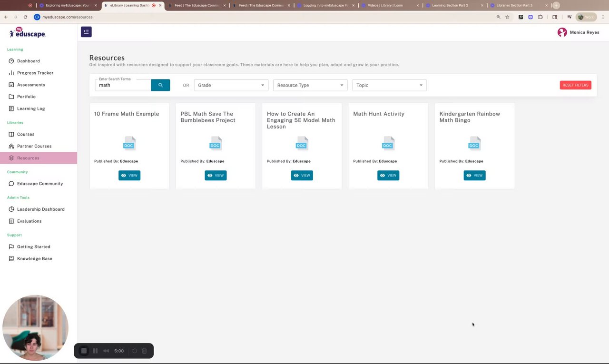609x364 pixels.
Task: Click the Portfolio folder icon
Action: coord(11,97)
